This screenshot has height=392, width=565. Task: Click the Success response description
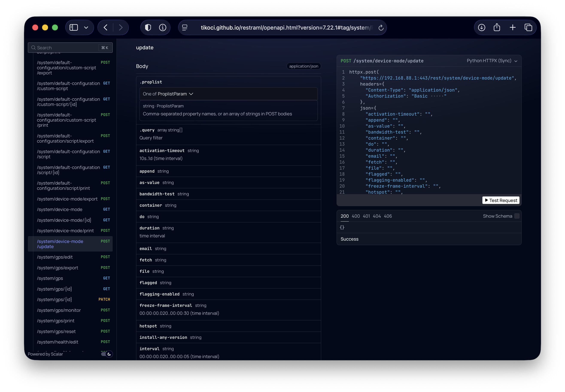tap(349, 239)
